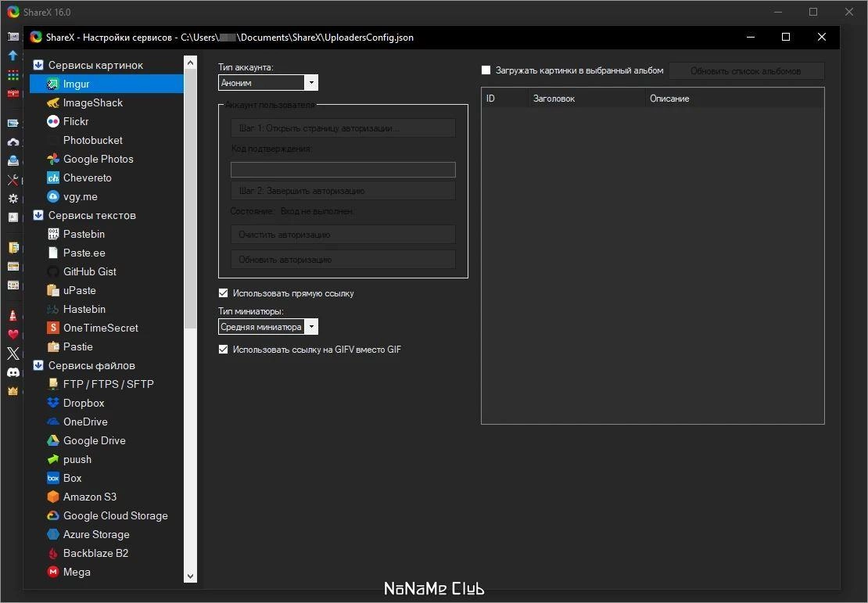Select the Pastebin service icon
Screen dimensions: 868x603
53,234
